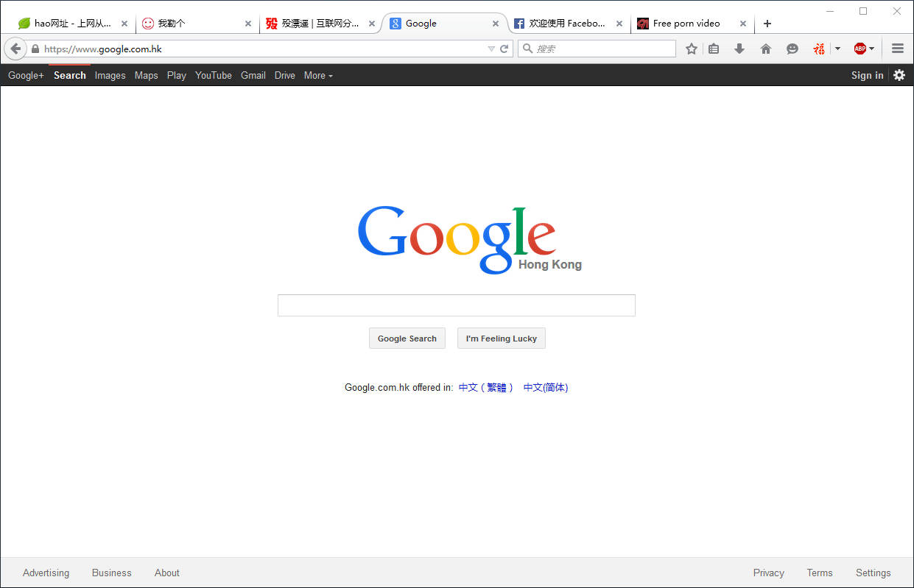The image size is (914, 588).
Task: Expand the dropdown next to the 福 icon
Action: (837, 49)
